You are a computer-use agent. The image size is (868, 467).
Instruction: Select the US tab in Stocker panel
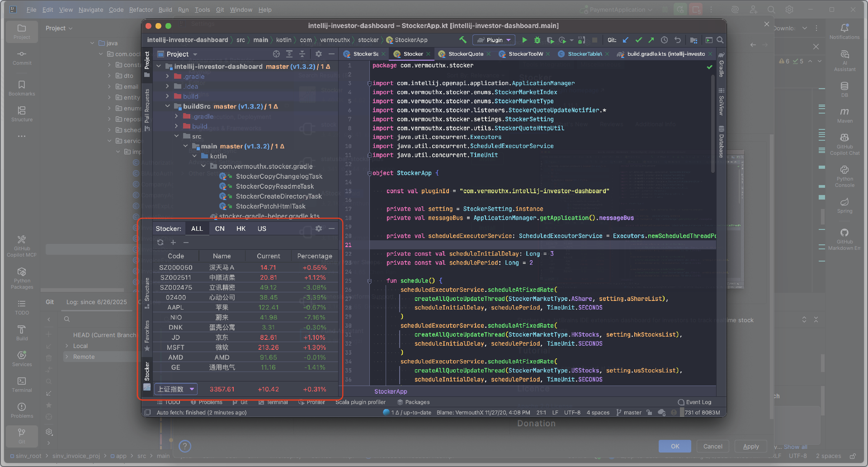click(x=262, y=229)
